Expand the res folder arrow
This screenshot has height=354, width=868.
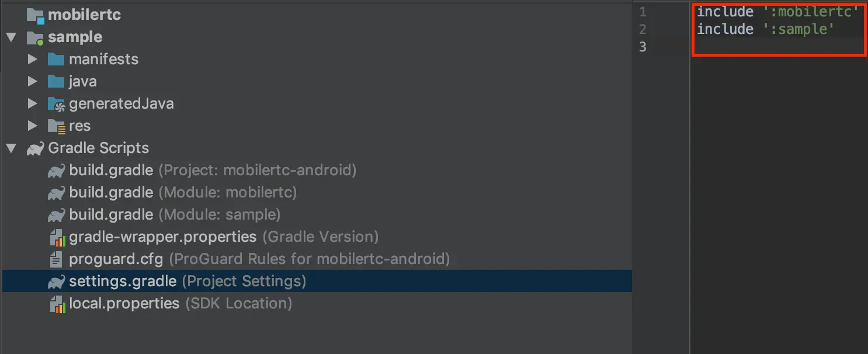click(x=33, y=126)
